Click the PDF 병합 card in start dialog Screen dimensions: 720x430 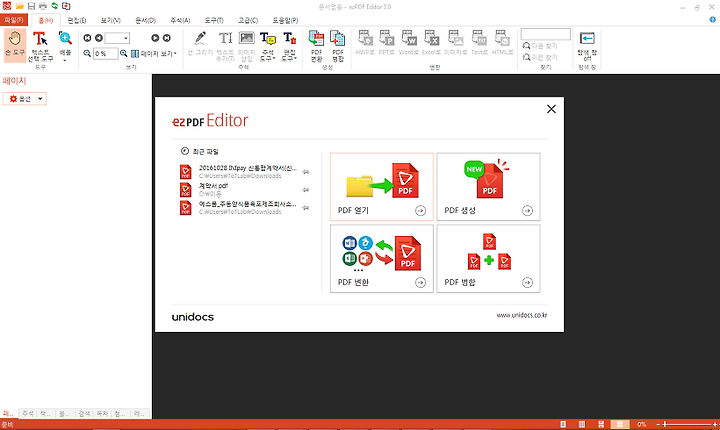[488, 259]
